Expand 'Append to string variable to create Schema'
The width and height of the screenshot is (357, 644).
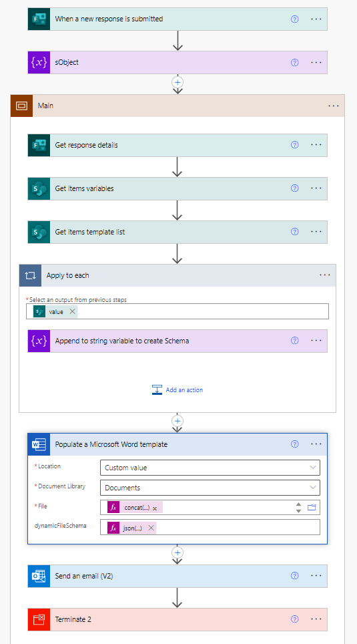(177, 341)
